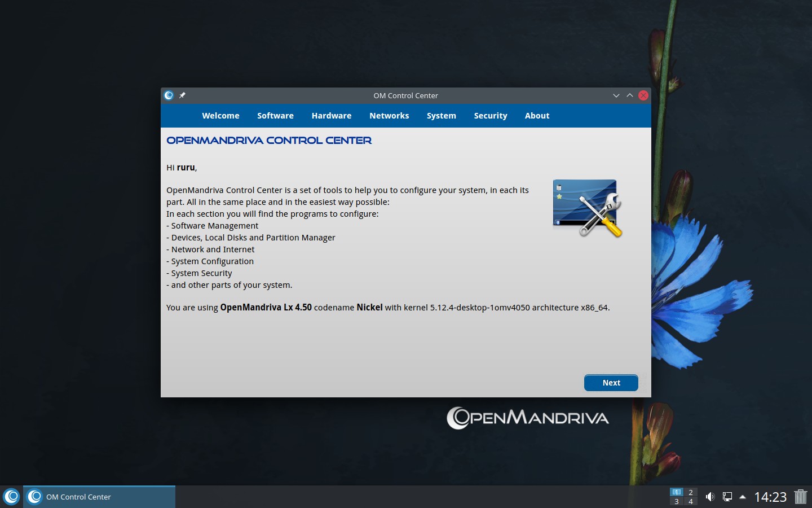The width and height of the screenshot is (812, 508).
Task: Open the volume control in the system tray
Action: click(710, 497)
